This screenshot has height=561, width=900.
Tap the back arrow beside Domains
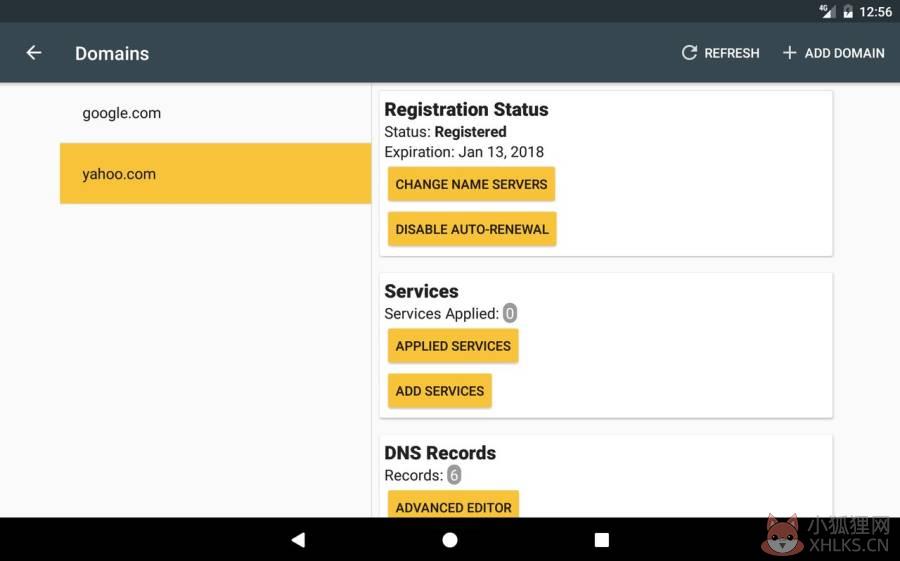point(34,53)
